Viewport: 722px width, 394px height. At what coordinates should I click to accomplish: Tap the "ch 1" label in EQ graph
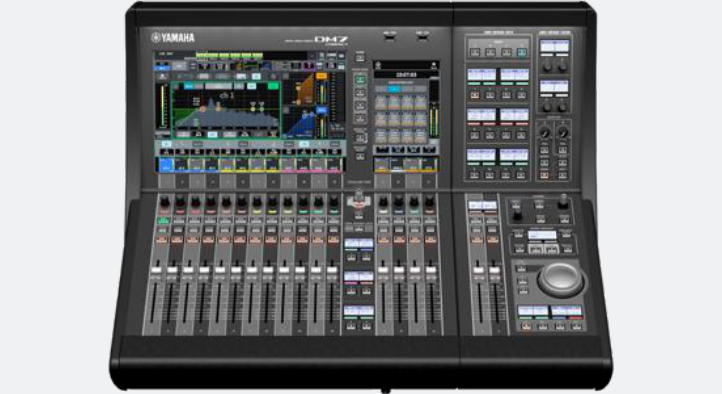226,96
